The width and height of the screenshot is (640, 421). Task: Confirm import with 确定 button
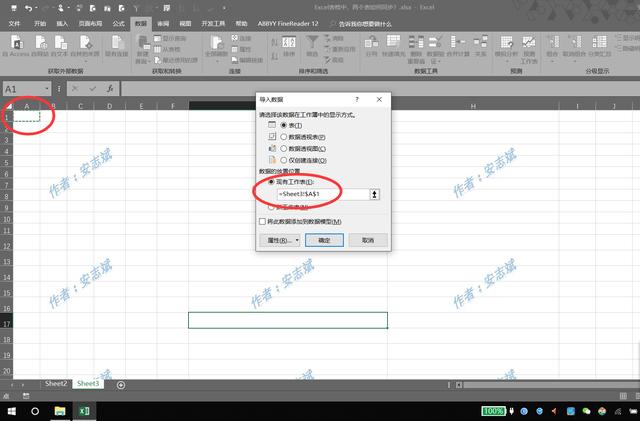click(324, 240)
